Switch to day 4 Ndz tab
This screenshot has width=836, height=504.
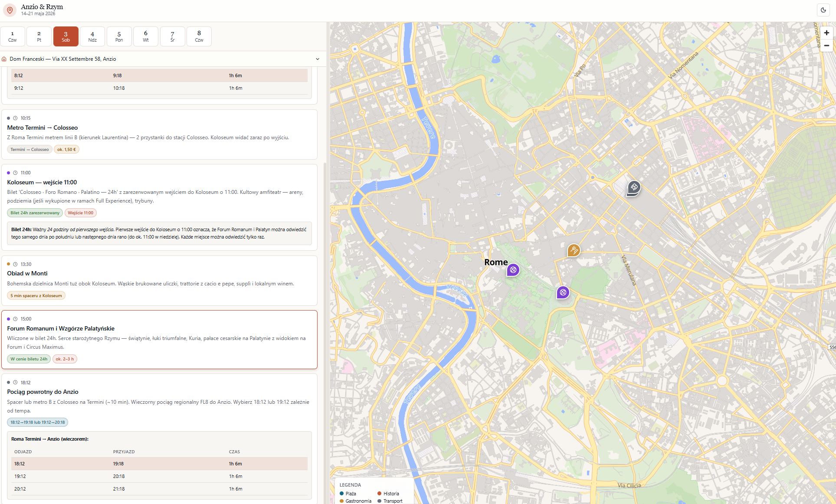pos(92,36)
